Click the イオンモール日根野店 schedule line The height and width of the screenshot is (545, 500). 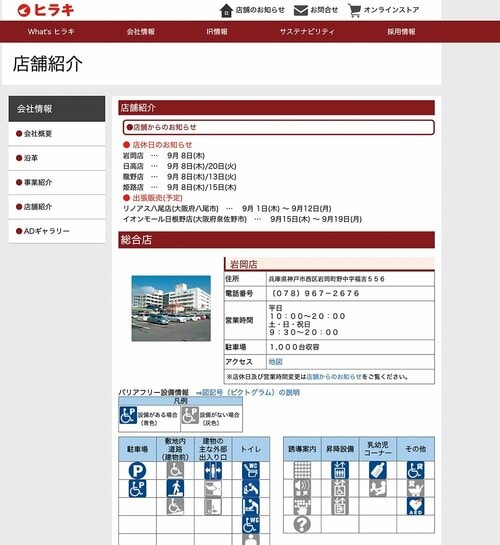[x=242, y=219]
